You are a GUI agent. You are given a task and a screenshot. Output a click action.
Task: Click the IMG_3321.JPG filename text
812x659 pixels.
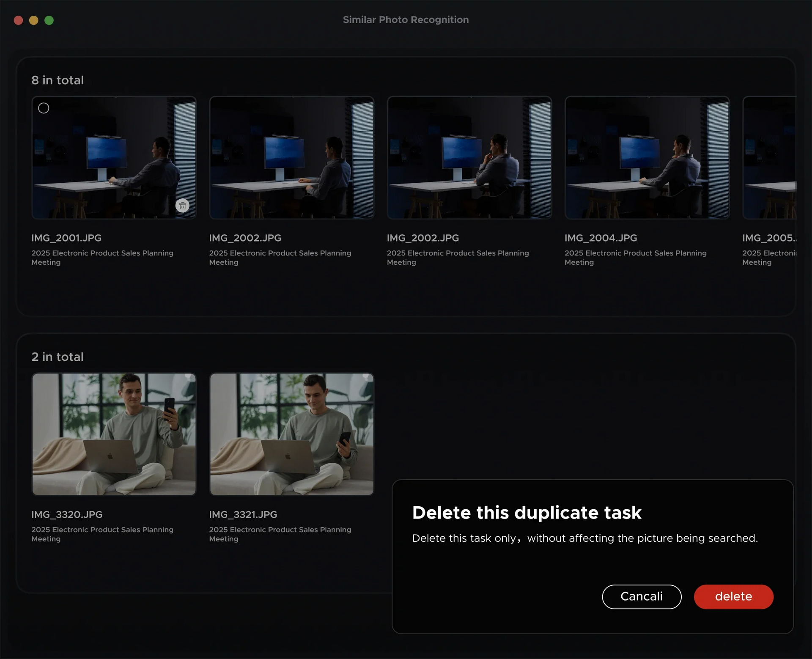tap(243, 515)
